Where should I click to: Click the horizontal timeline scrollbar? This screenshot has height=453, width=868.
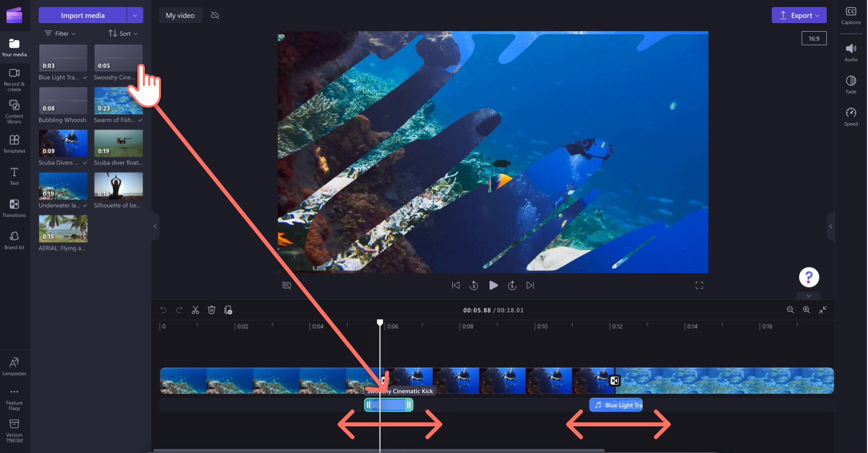pos(379,450)
